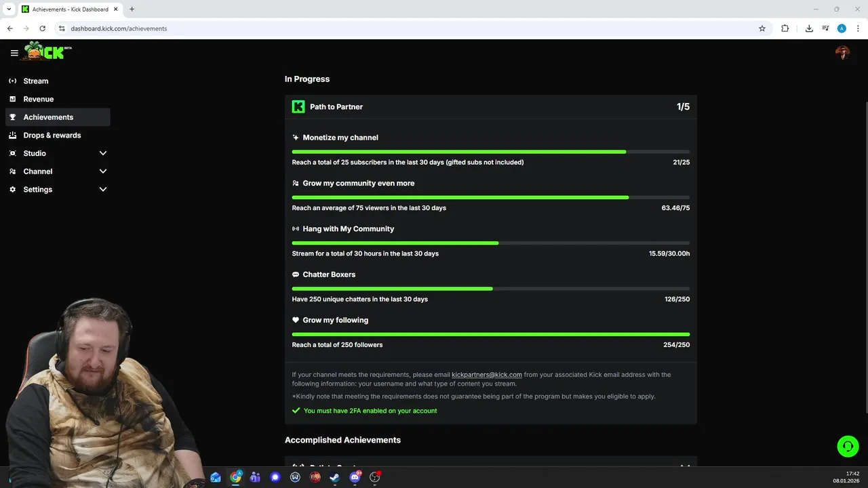Open Signal from the taskbar

pos(275,477)
